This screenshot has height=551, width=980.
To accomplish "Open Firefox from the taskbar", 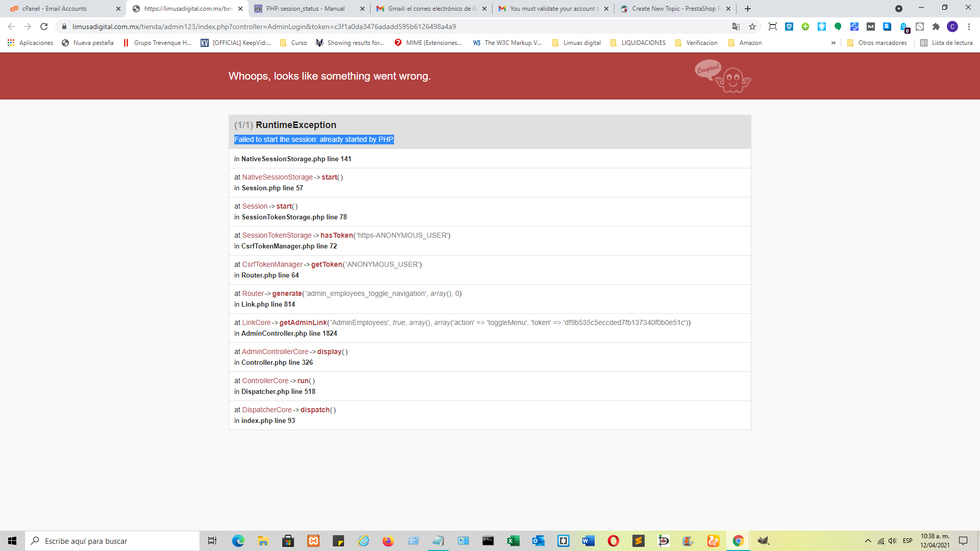I will click(388, 541).
